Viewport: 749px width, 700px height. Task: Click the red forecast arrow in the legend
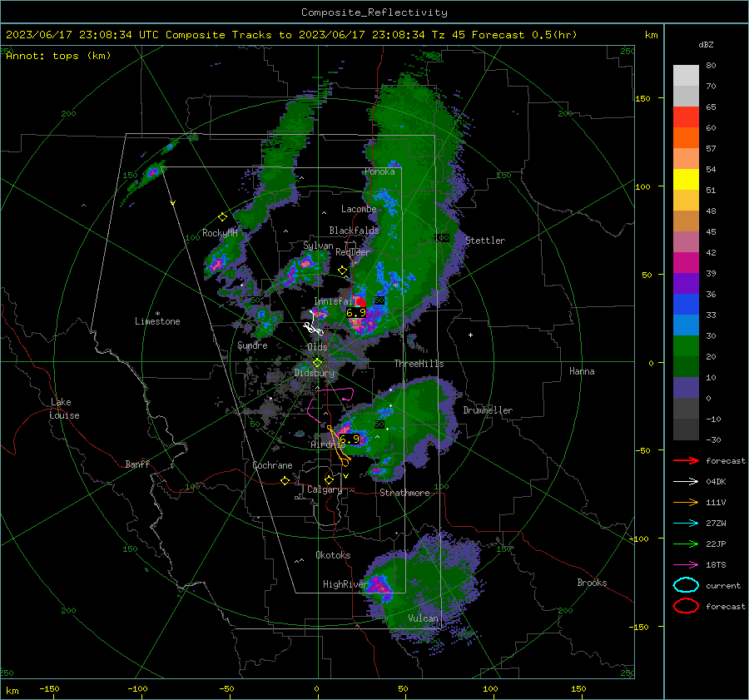686,460
